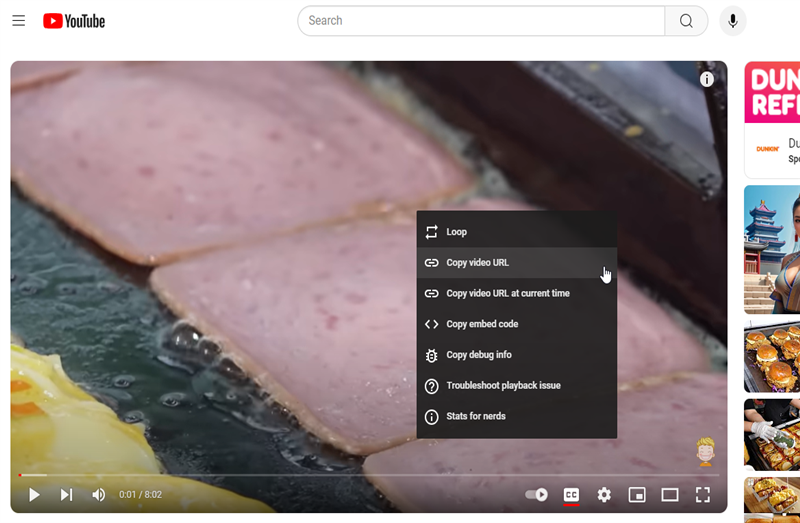Screen dimensions: 800x523
Task: Toggle closed captions (CC)
Action: pyautogui.click(x=571, y=494)
